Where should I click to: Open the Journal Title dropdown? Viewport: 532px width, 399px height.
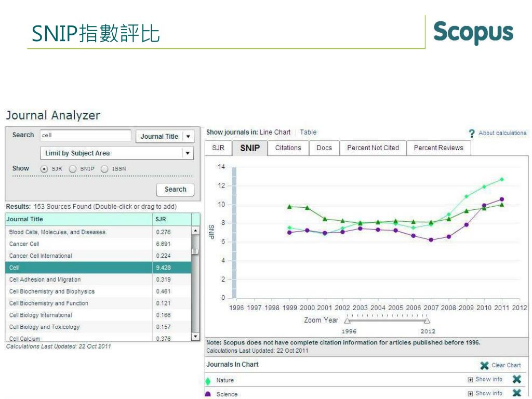click(165, 137)
